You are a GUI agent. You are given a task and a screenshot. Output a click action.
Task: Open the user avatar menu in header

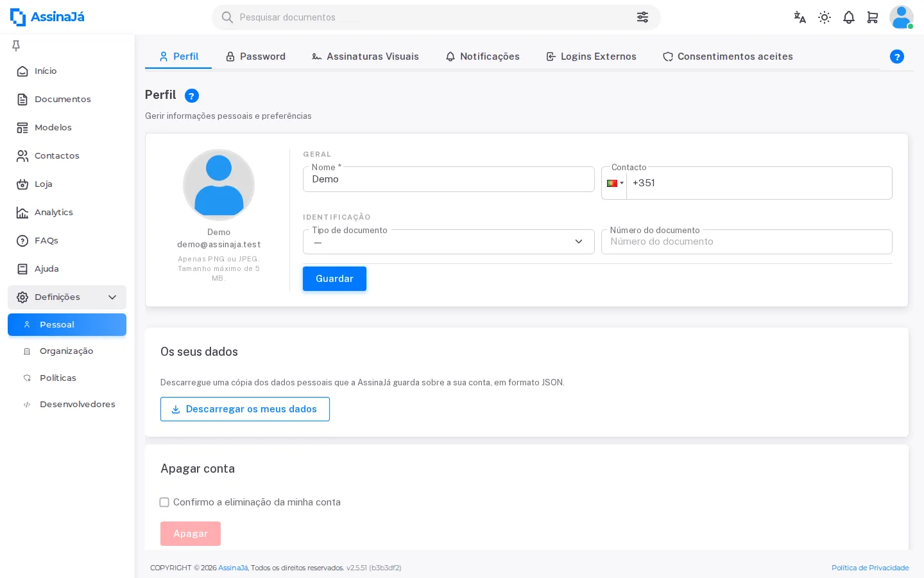(901, 17)
